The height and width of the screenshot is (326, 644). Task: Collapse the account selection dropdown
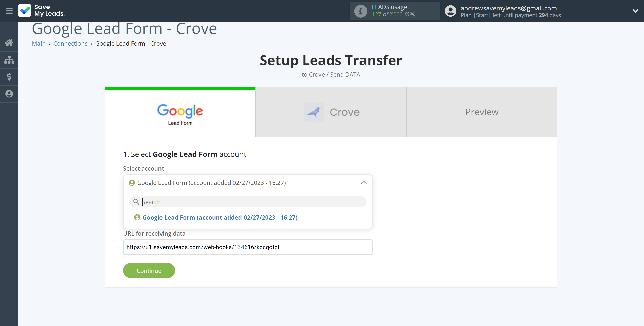click(x=364, y=183)
